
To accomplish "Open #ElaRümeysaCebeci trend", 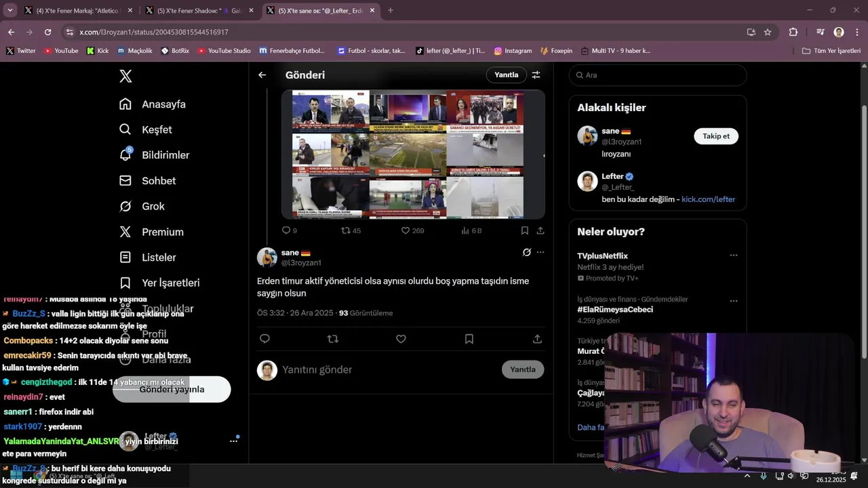I will [615, 310].
